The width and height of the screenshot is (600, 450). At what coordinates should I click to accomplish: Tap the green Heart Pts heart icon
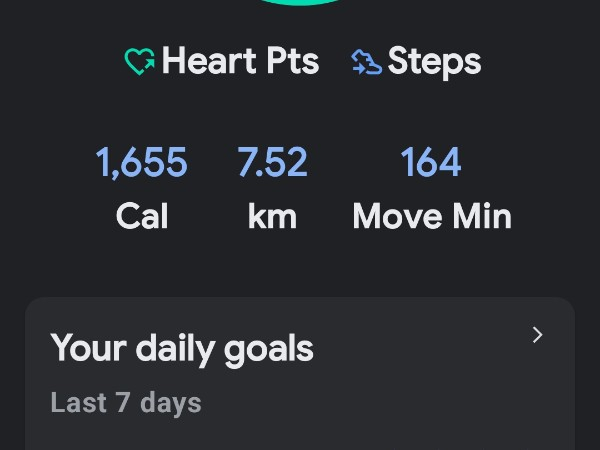pyautogui.click(x=139, y=62)
